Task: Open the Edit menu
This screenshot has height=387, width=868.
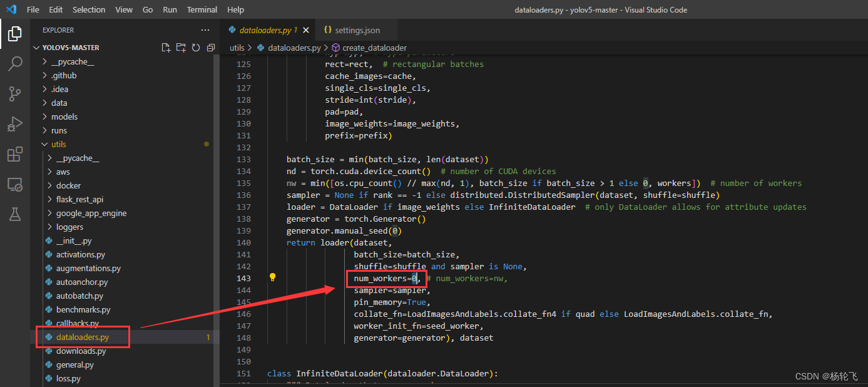Action: pyautogui.click(x=56, y=9)
